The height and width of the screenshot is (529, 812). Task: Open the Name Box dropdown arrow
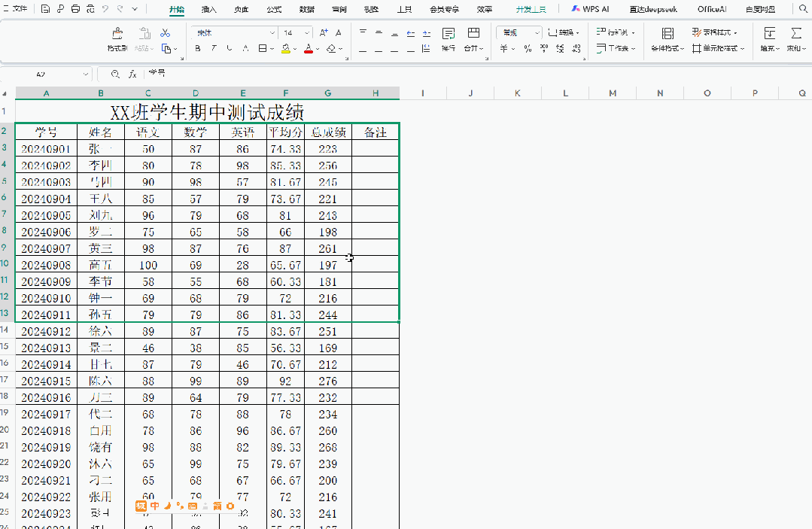coord(86,74)
